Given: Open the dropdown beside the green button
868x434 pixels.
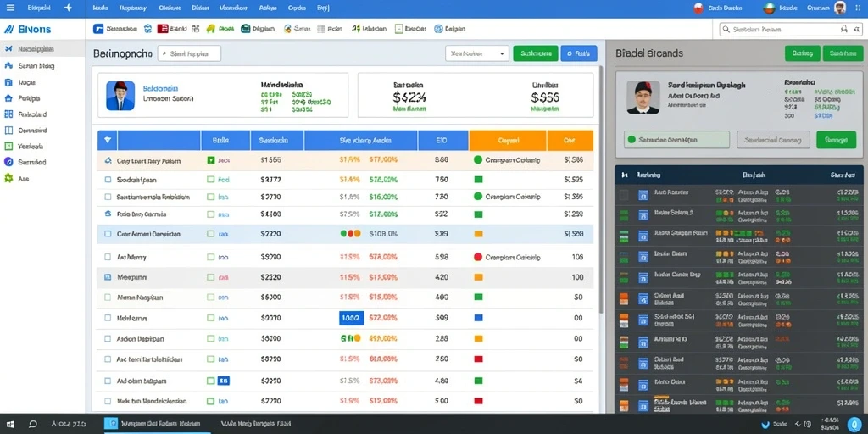Looking at the screenshot, I should coord(476,53).
